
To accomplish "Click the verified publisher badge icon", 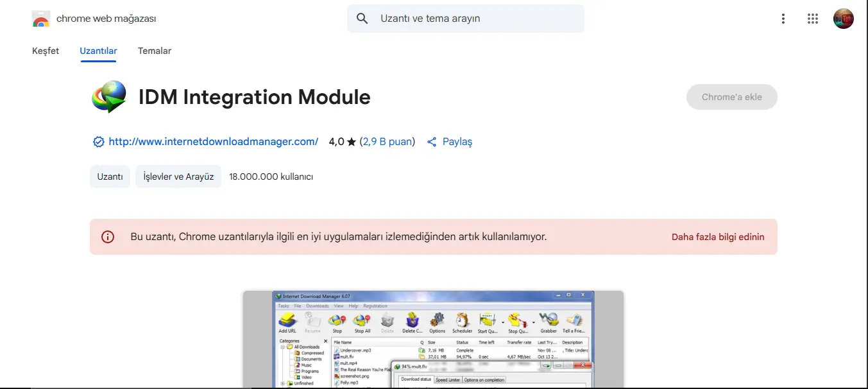I will pyautogui.click(x=99, y=142).
